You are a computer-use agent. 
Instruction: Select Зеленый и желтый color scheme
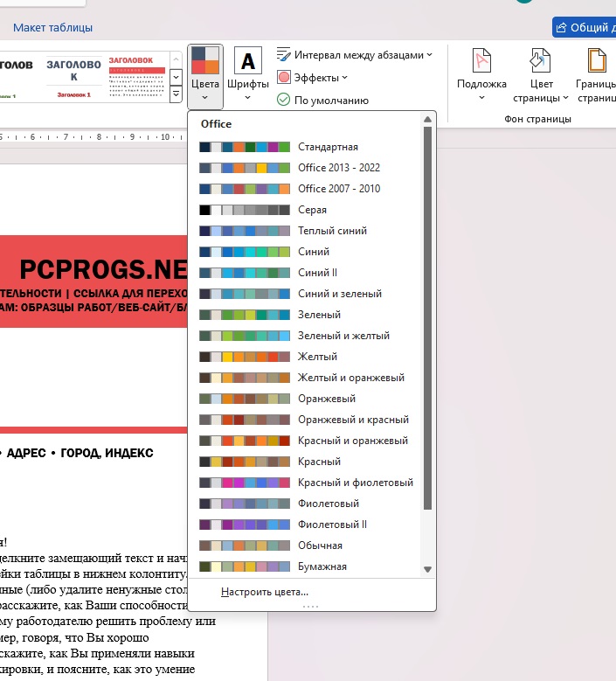click(304, 336)
